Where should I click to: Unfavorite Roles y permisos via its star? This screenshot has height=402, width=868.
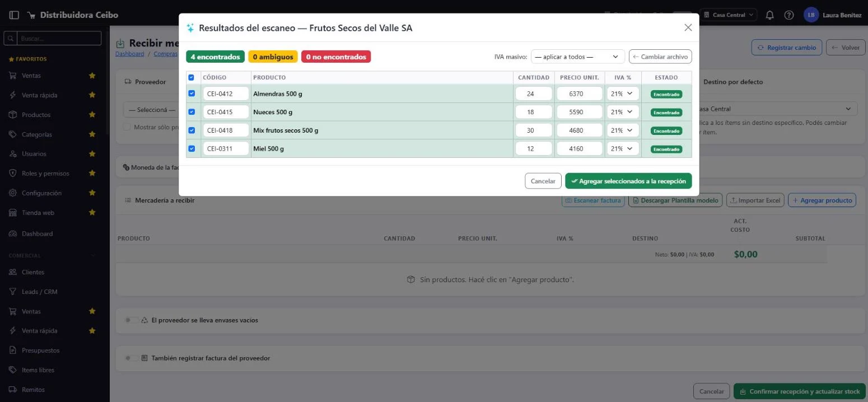pos(92,174)
